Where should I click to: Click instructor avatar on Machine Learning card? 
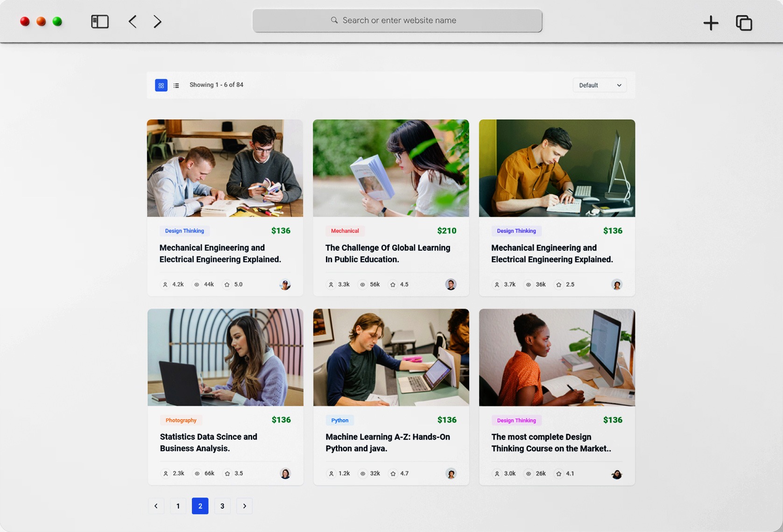pyautogui.click(x=451, y=474)
